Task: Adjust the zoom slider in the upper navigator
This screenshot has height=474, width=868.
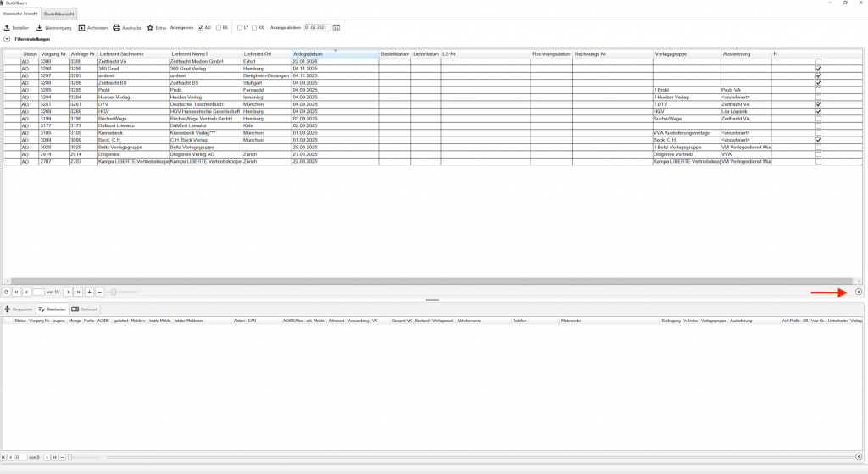Action: (113, 292)
